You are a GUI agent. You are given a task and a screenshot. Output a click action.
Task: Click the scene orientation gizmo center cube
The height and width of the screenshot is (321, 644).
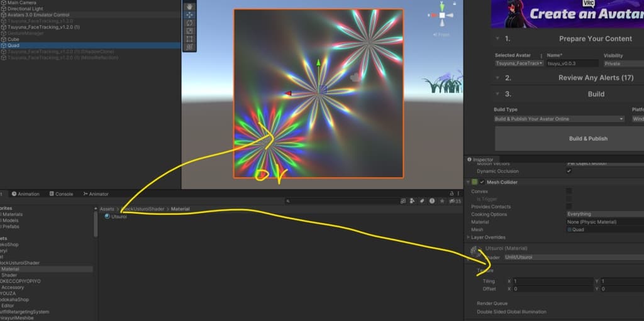click(x=442, y=15)
